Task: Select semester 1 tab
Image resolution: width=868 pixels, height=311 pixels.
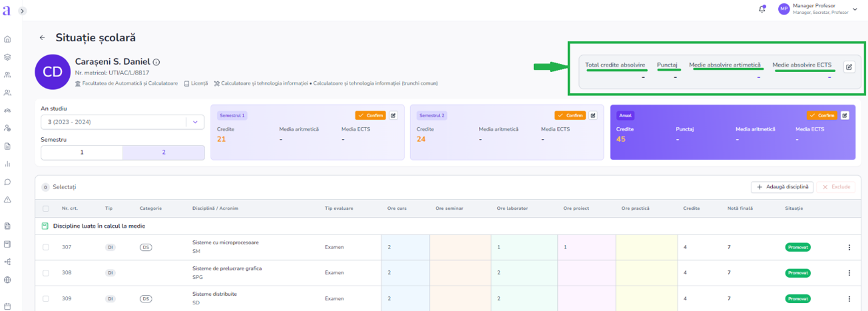Action: (82, 153)
